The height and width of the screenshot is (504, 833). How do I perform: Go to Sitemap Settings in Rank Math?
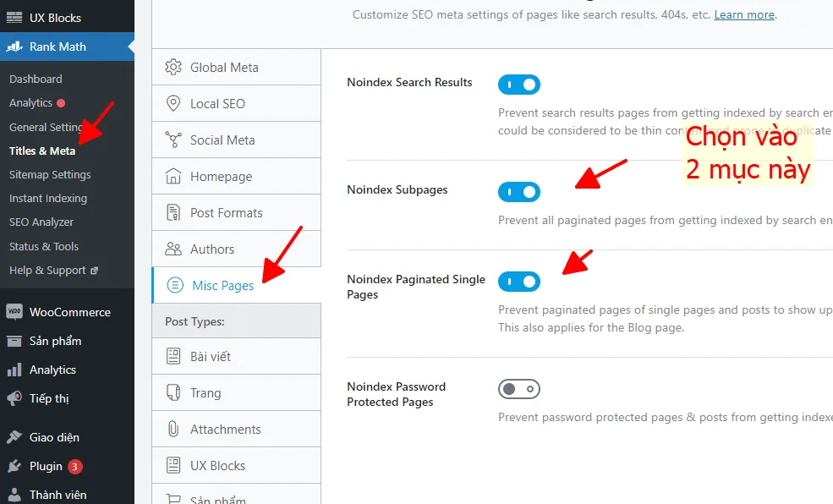50,174
